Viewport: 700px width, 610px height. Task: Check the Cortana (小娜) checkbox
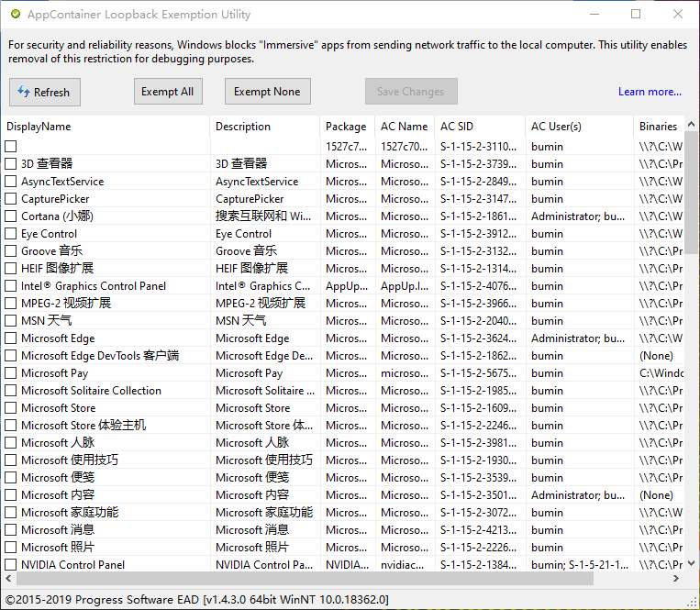pos(11,216)
